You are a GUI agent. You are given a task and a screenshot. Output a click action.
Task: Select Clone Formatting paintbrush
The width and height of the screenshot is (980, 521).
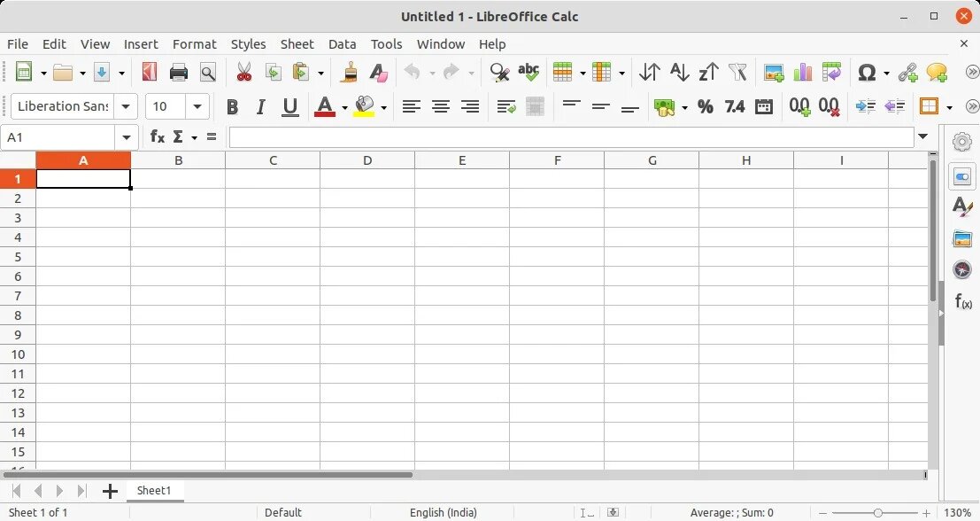click(x=350, y=72)
